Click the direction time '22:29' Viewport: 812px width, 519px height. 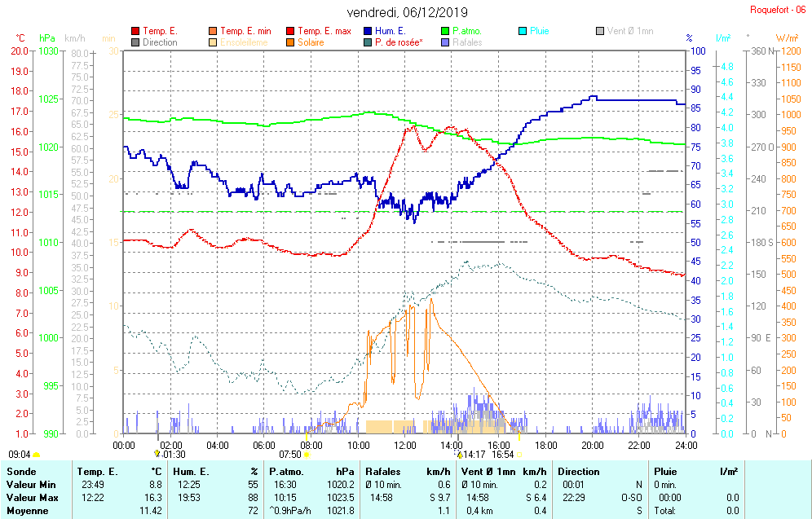click(573, 498)
